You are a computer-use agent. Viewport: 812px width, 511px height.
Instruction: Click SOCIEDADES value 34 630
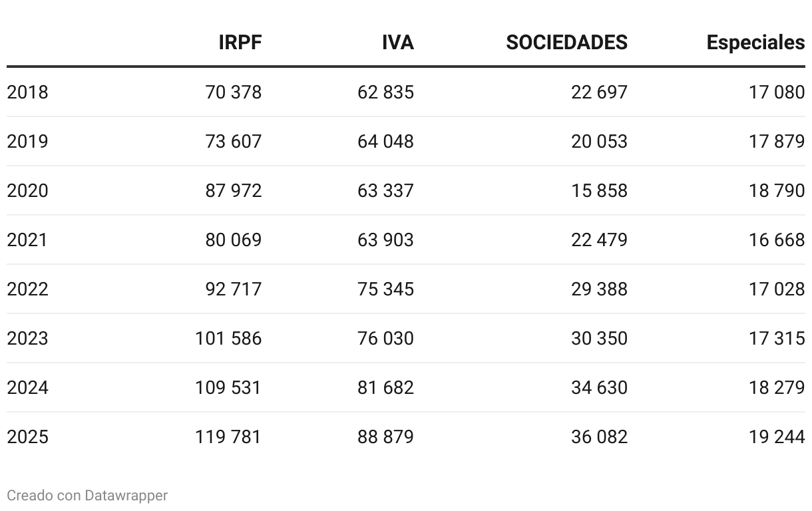599,387
